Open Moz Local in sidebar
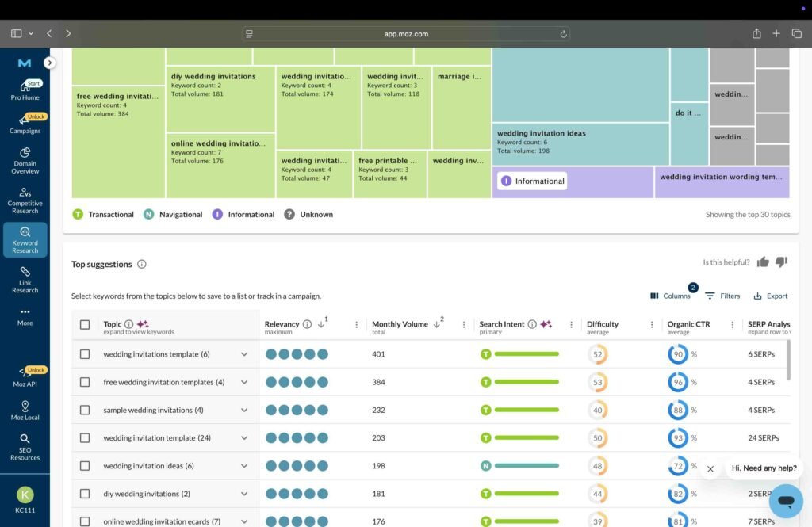The height and width of the screenshot is (527, 812). coord(25,411)
